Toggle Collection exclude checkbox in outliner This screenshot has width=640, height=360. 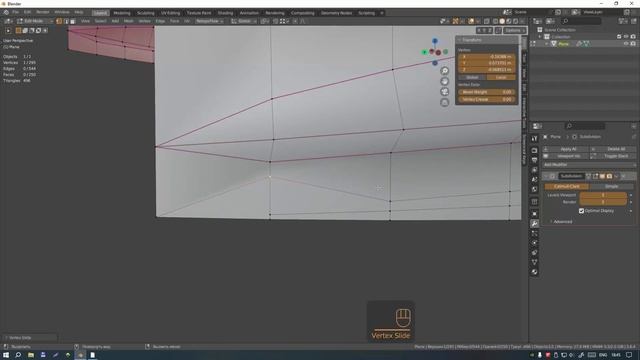pyautogui.click(x=619, y=37)
